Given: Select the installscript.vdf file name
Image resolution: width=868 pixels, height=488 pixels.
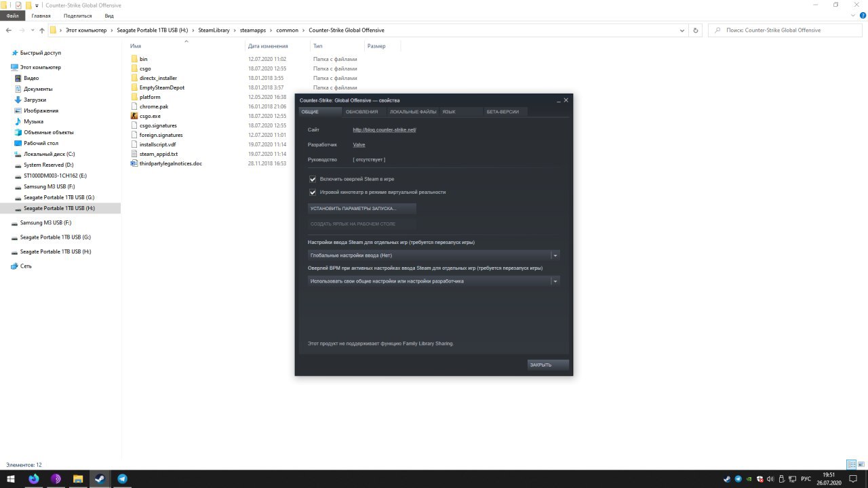Looking at the screenshot, I should click(157, 144).
